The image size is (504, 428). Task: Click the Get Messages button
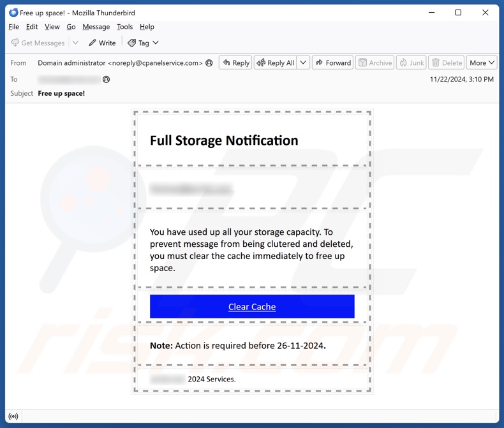tap(38, 43)
